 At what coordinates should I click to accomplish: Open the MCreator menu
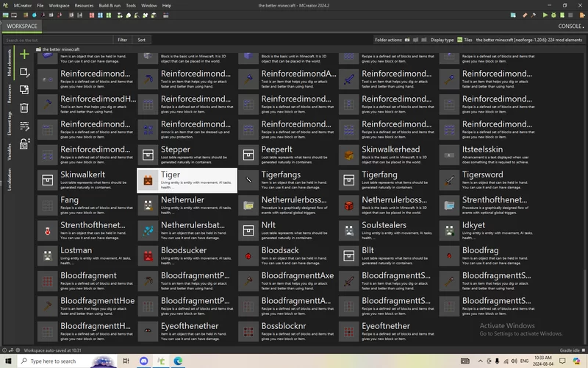point(23,6)
